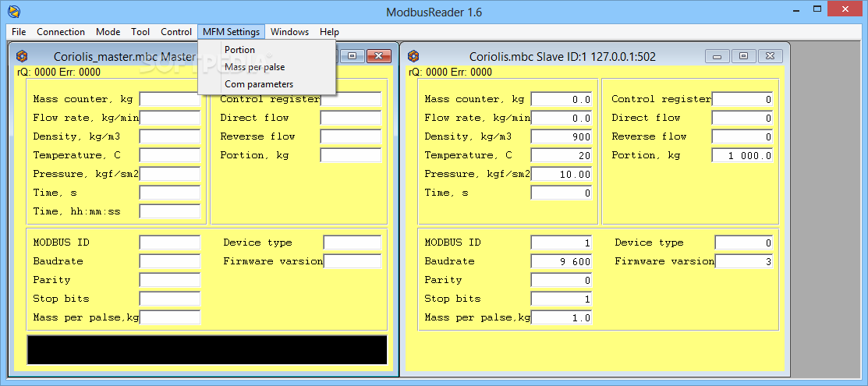Open the Control menu
This screenshot has width=868, height=386.
[176, 31]
